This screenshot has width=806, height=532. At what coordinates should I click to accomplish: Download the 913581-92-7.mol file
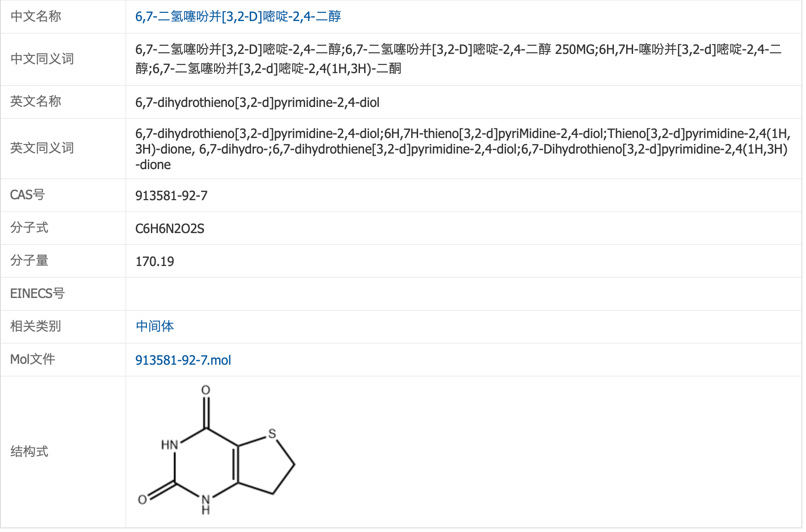[183, 360]
